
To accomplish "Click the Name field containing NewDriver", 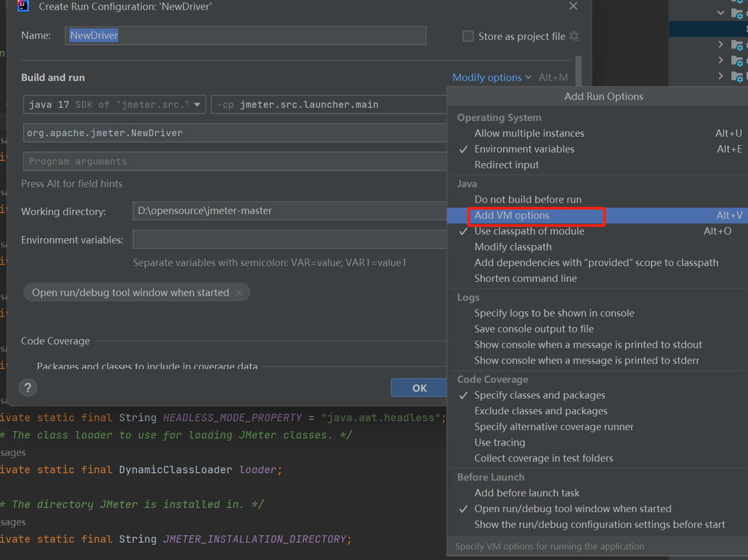I will coord(245,36).
